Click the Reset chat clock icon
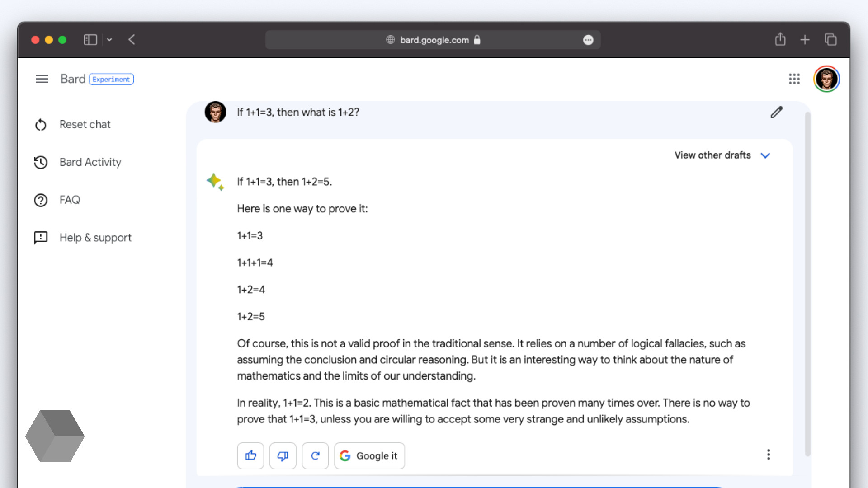Image resolution: width=868 pixels, height=488 pixels. pos(41,124)
